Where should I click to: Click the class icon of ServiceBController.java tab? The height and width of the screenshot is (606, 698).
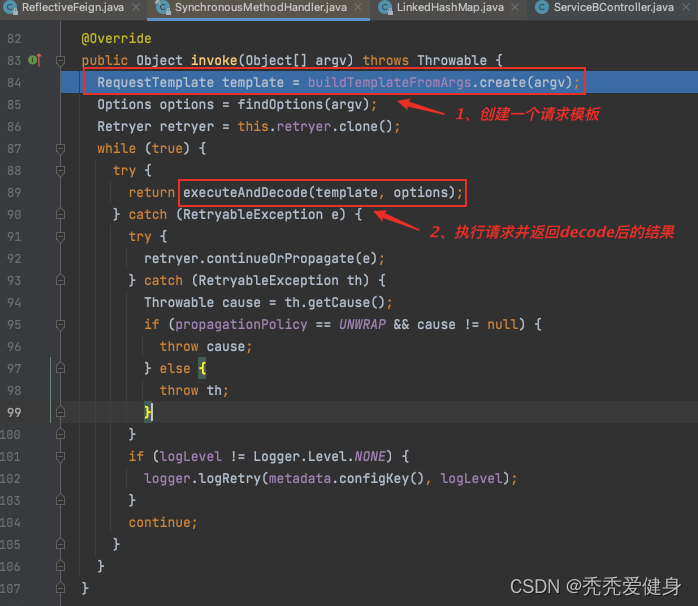541,8
